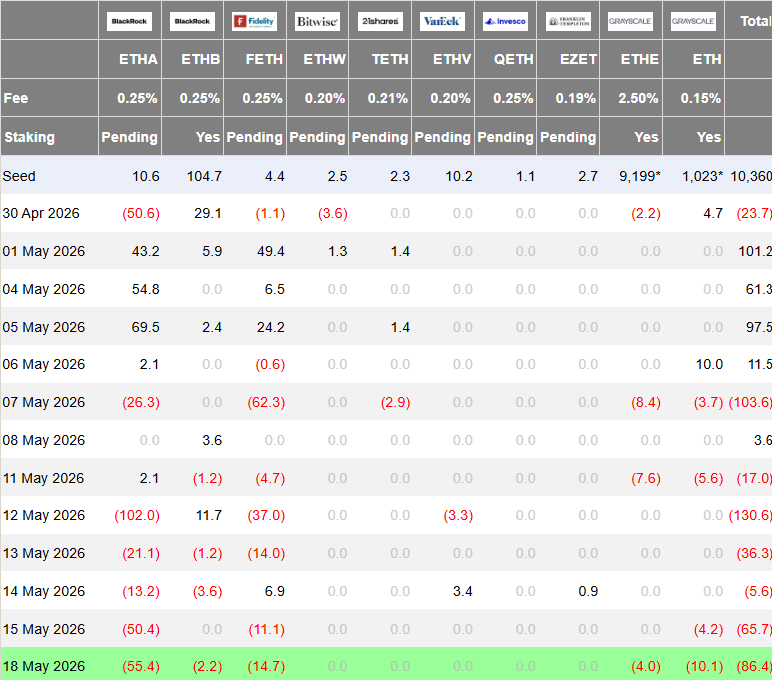
Task: Click the 12 May 2026 date
Action: (x=44, y=515)
